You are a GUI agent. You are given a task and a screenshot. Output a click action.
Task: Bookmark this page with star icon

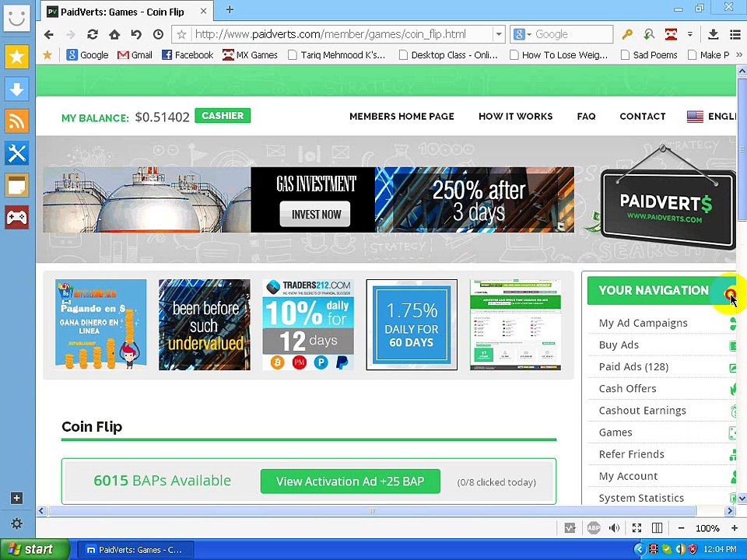[x=181, y=34]
